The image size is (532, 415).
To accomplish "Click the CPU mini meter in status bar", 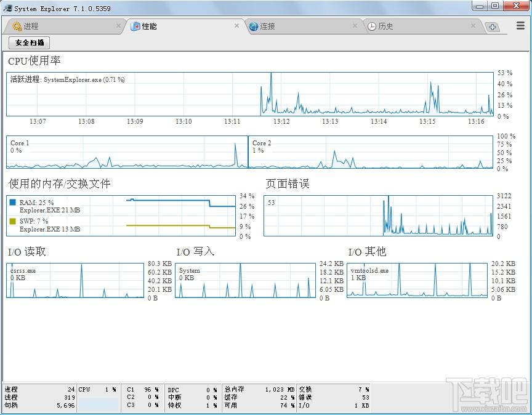I will [99, 405].
